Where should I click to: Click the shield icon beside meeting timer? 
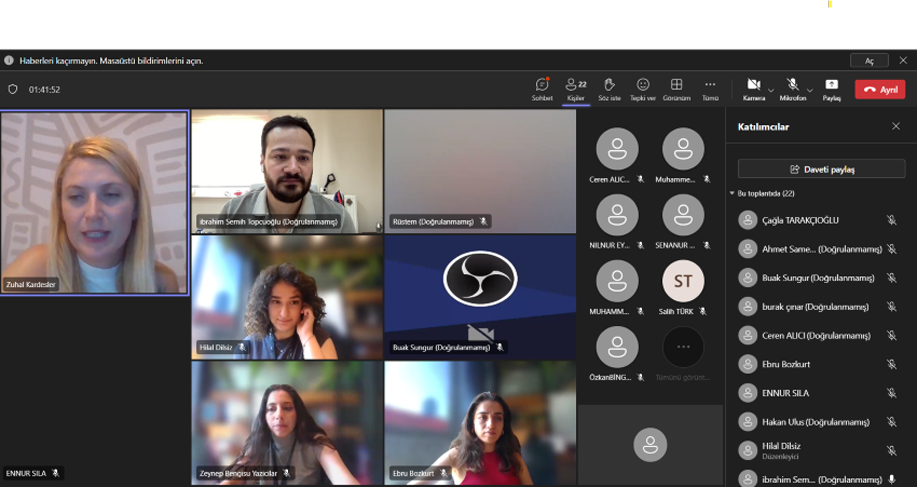point(13,89)
